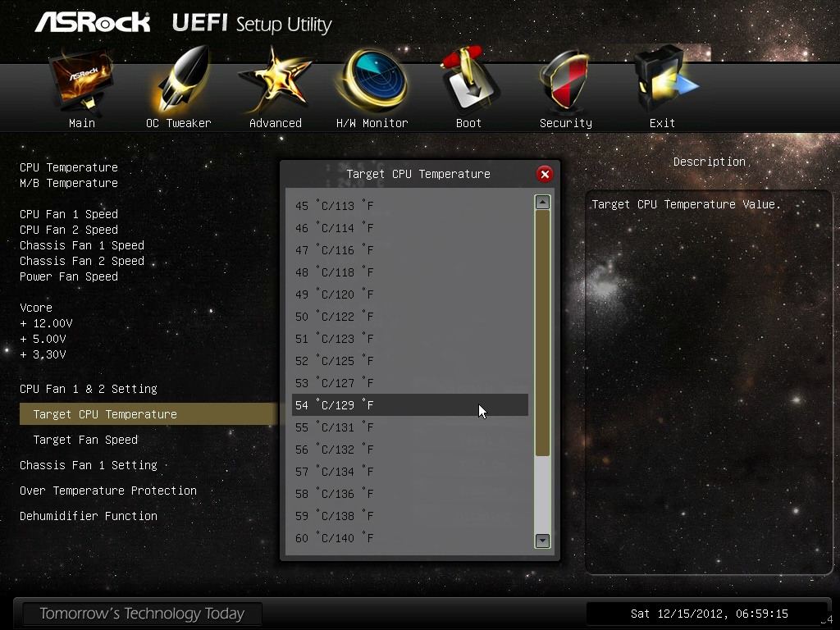Click Chassis Fan 1 Speed label

82,245
